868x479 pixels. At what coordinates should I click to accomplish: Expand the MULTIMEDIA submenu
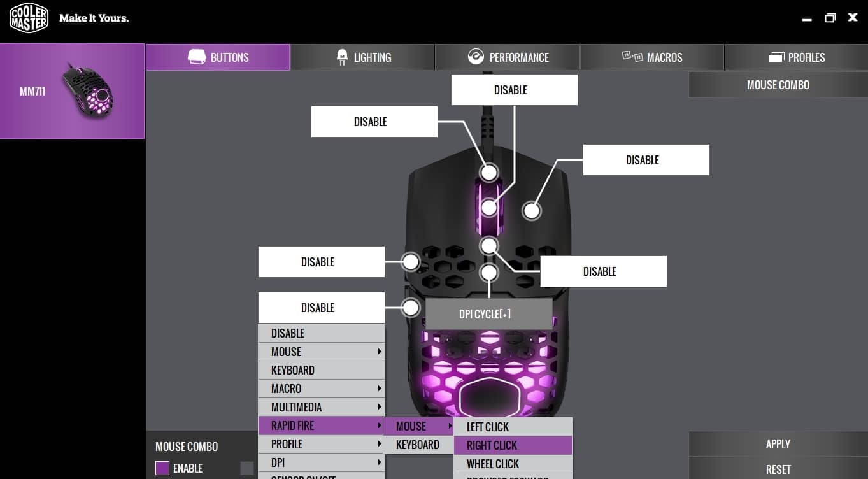pyautogui.click(x=297, y=407)
